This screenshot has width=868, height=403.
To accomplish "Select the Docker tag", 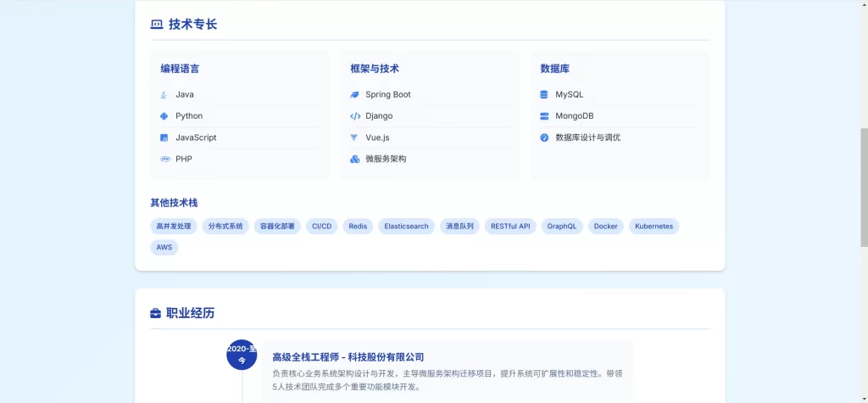I will (x=605, y=227).
